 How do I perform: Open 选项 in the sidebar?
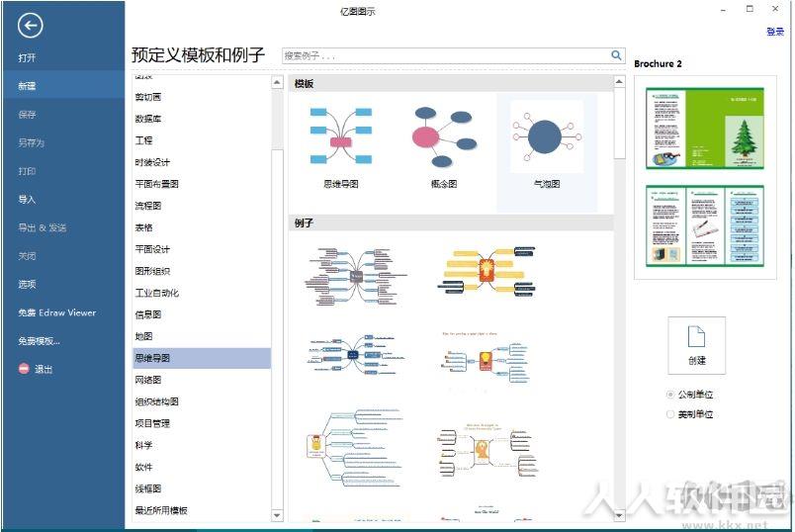[27, 284]
